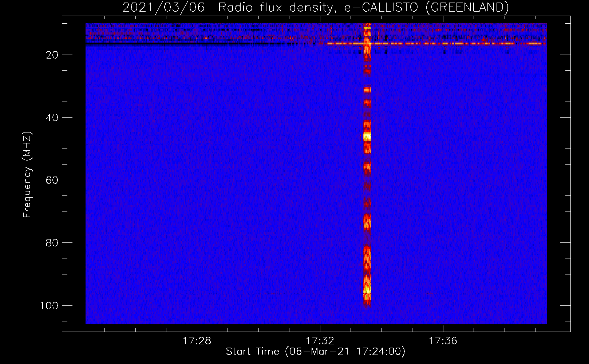This screenshot has height=364, width=589.
Task: Select the 'Frequency (MHZ)' y-axis label
Action: coord(27,175)
